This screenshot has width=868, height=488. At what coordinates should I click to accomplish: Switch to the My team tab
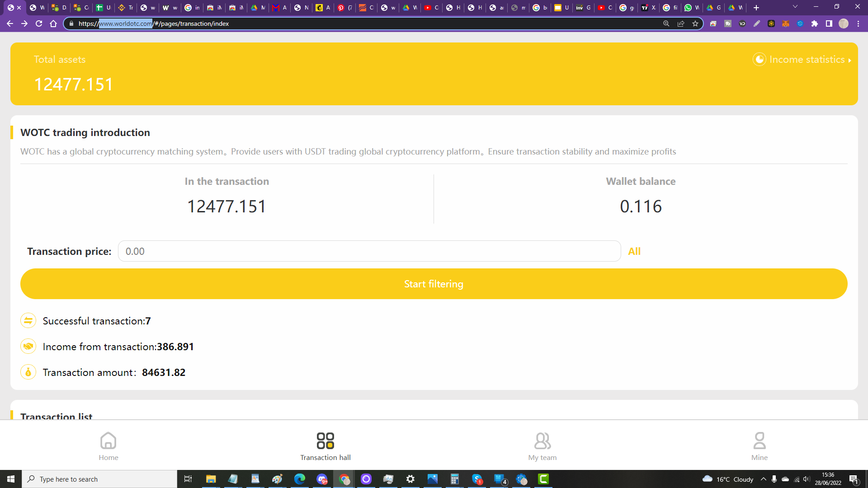pos(542,446)
